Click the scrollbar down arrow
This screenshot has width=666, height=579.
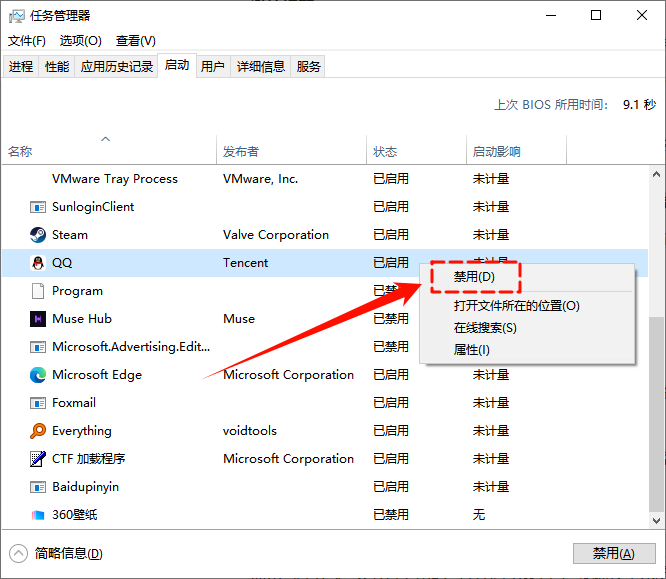tap(656, 520)
